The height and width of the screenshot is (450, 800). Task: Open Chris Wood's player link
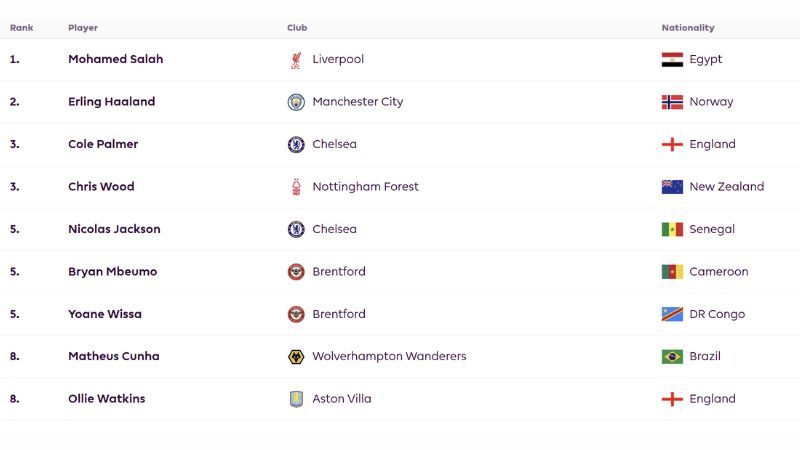click(102, 187)
